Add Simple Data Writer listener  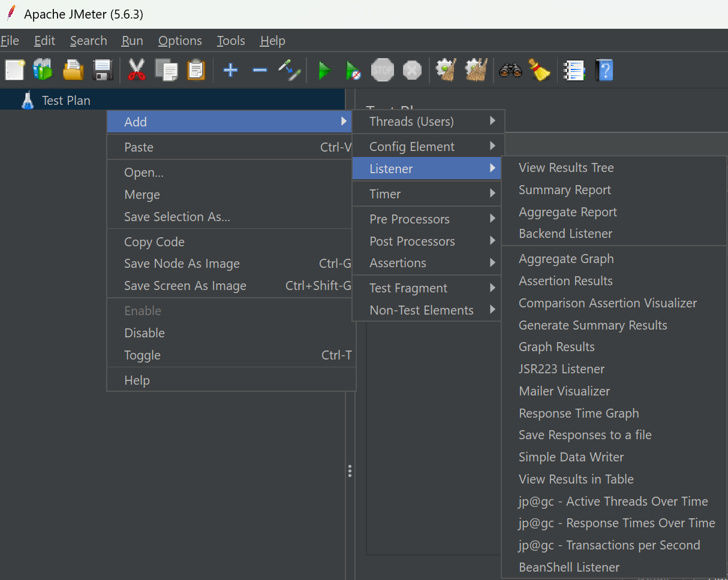coord(614,457)
